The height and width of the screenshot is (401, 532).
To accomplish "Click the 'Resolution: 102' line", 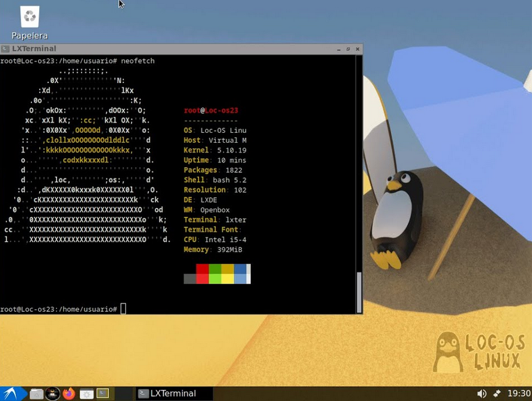I will pos(215,190).
